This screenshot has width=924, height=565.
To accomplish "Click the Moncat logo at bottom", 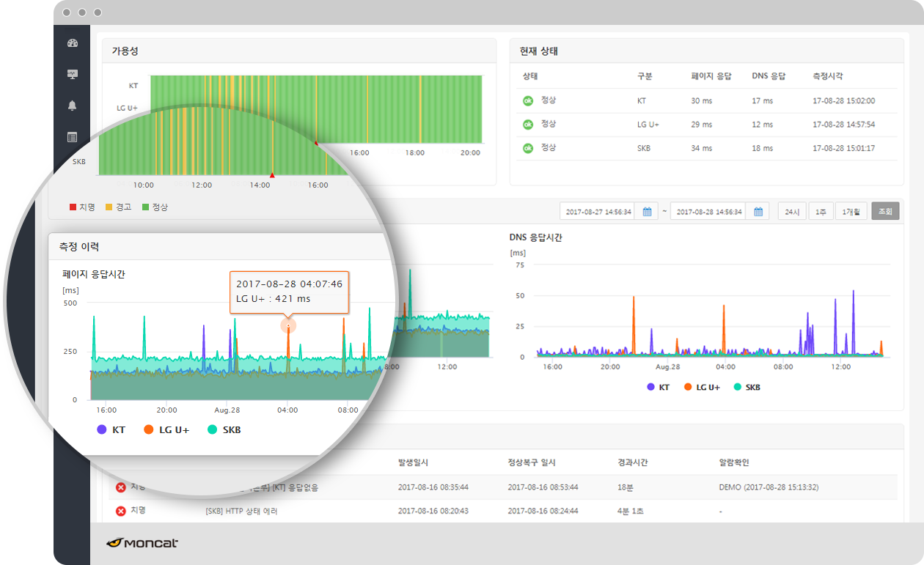I will [142, 543].
